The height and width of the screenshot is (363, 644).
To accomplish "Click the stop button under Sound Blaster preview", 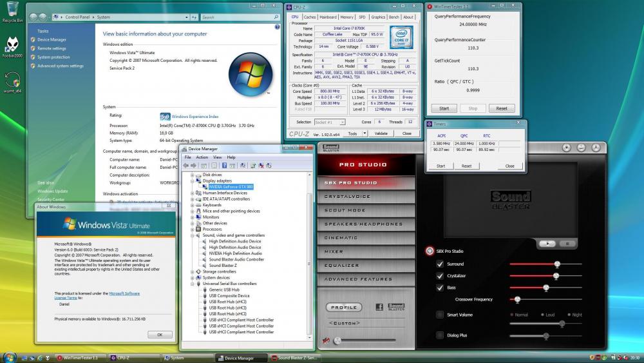I will (567, 243).
